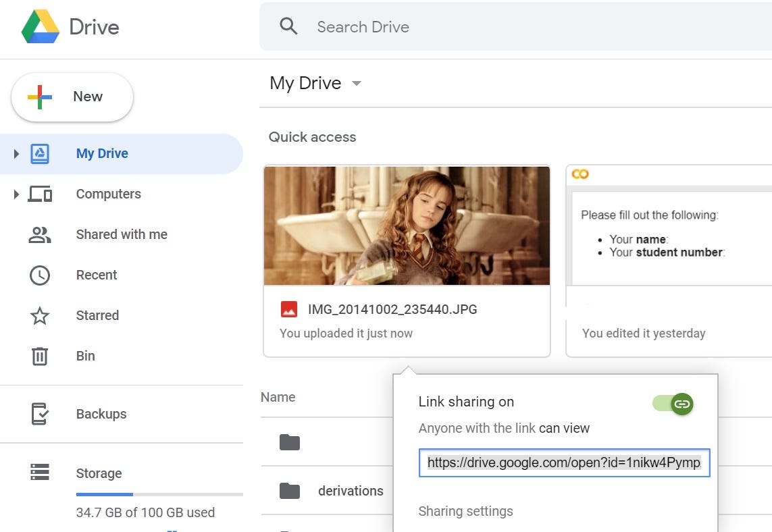
Task: Open the My Drive header dropdown arrow
Action: 357,83
